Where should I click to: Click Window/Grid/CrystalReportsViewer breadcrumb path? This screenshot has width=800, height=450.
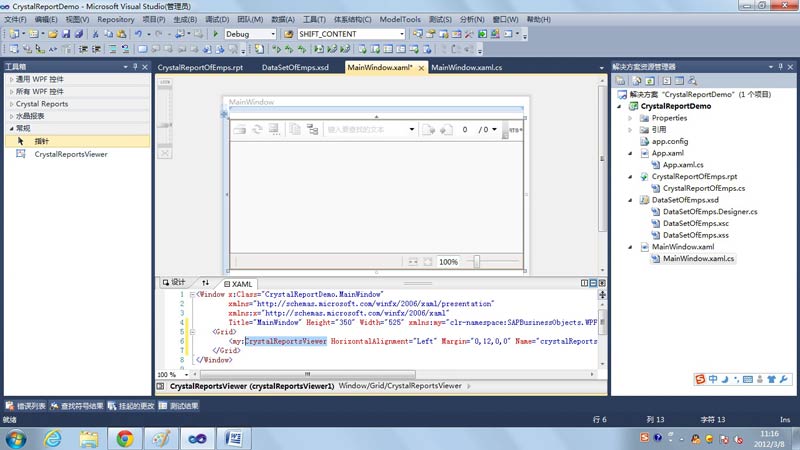400,386
